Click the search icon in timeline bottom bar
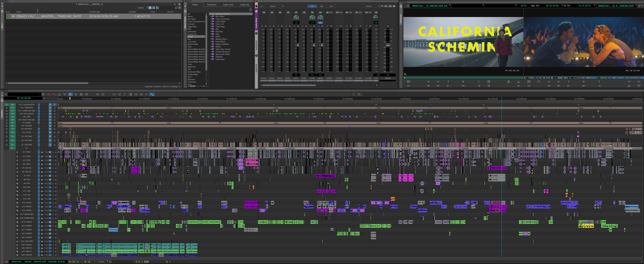 click(110, 262)
